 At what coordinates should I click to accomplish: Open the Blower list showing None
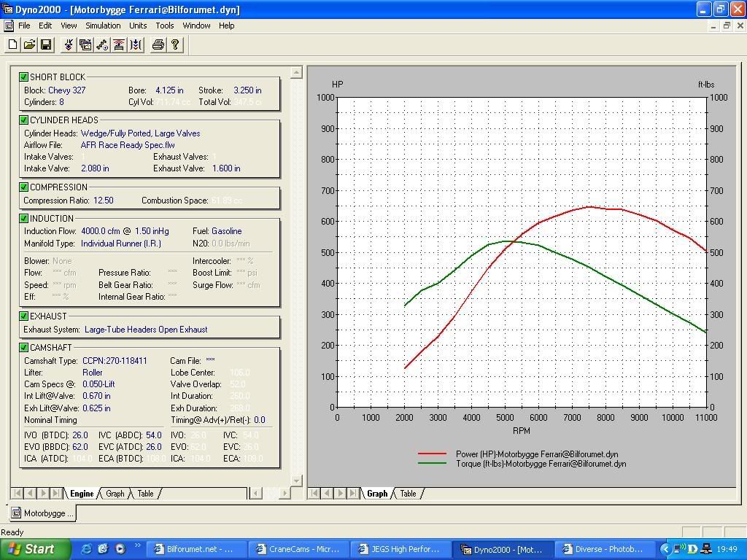coord(62,261)
